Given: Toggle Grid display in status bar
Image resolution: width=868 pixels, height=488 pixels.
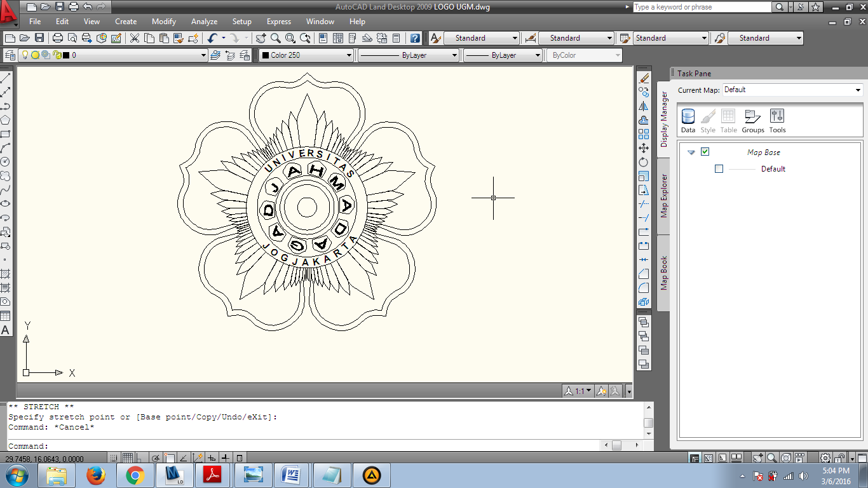Looking at the screenshot, I should 128,457.
